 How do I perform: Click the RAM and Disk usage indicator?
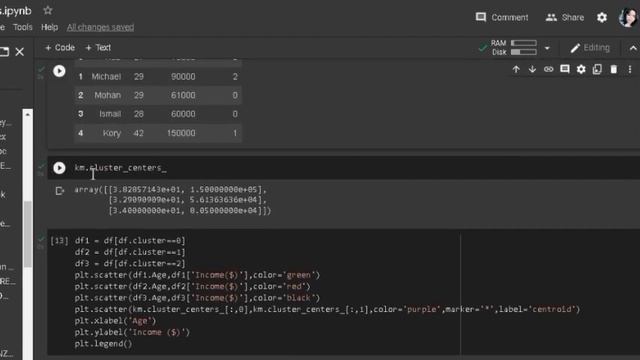[x=514, y=48]
